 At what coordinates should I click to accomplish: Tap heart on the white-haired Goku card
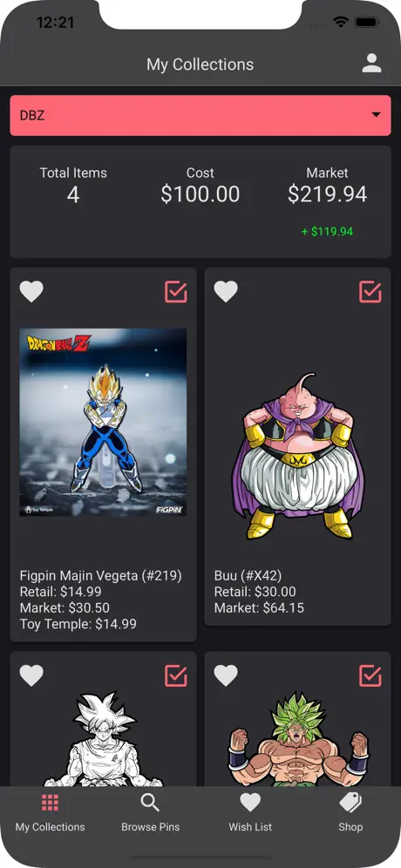[x=31, y=675]
